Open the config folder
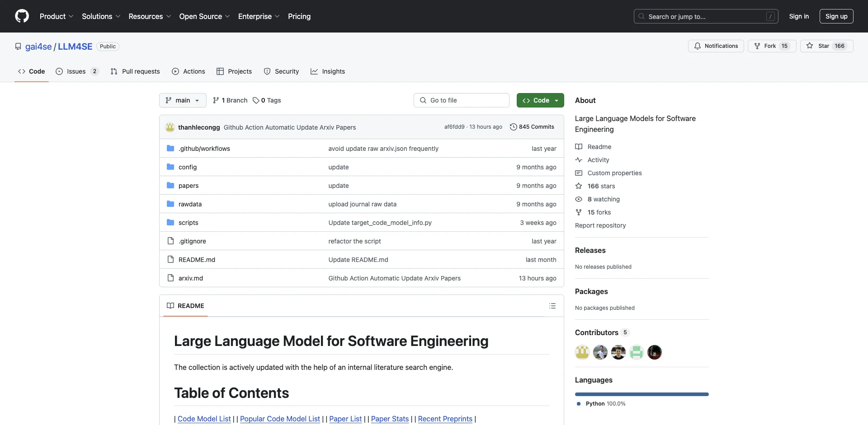 188,167
